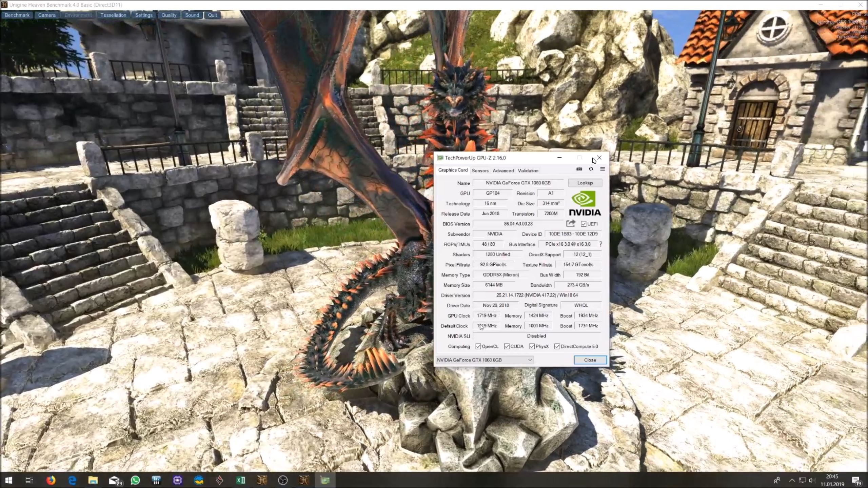Image resolution: width=868 pixels, height=488 pixels.
Task: Click the Shaders value 1280 Unified
Action: click(x=497, y=255)
